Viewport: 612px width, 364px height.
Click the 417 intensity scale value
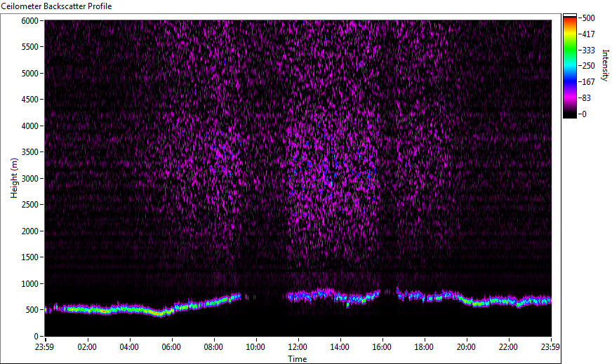[x=589, y=34]
